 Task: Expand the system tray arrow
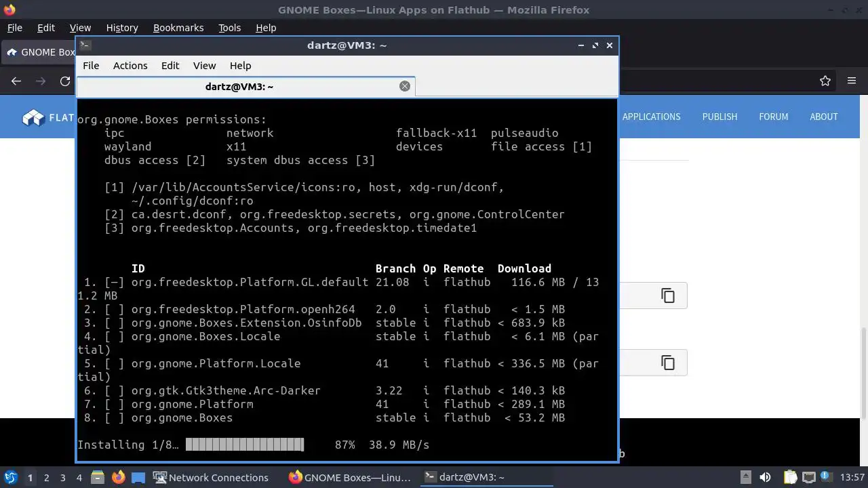coord(745,477)
